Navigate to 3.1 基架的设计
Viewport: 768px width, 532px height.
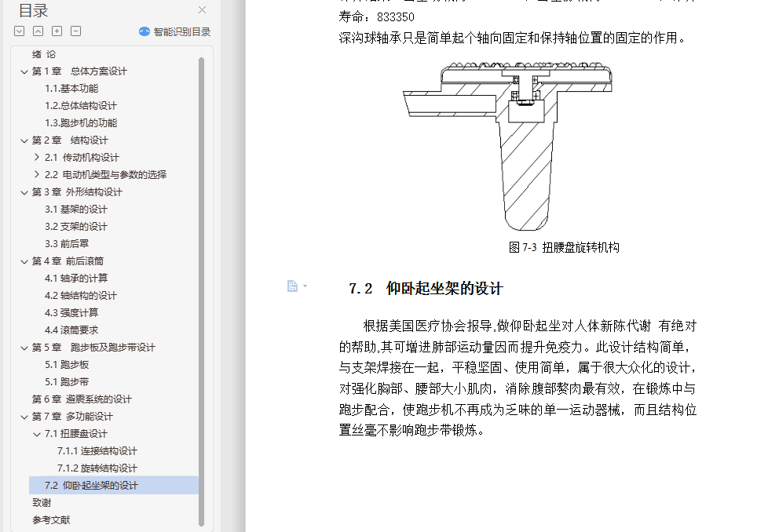[x=76, y=210]
